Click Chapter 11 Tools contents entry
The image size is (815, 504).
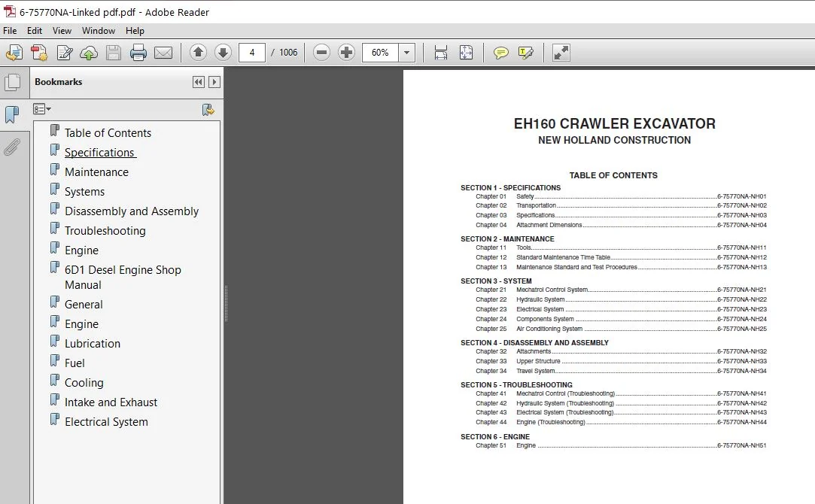tap(621, 247)
